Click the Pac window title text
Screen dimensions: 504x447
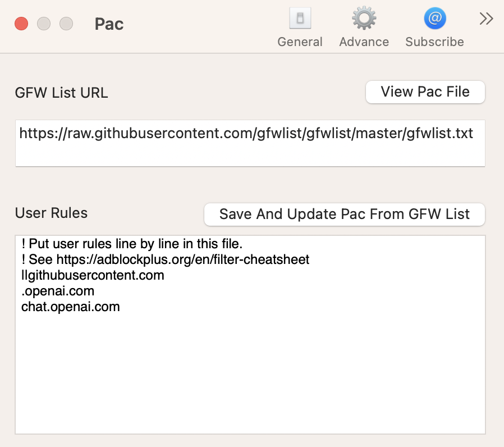click(109, 24)
